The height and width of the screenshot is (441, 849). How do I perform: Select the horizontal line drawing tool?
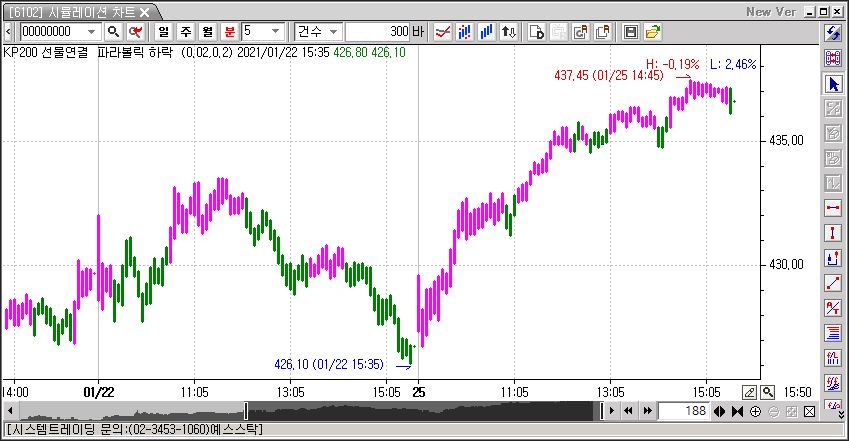click(833, 208)
